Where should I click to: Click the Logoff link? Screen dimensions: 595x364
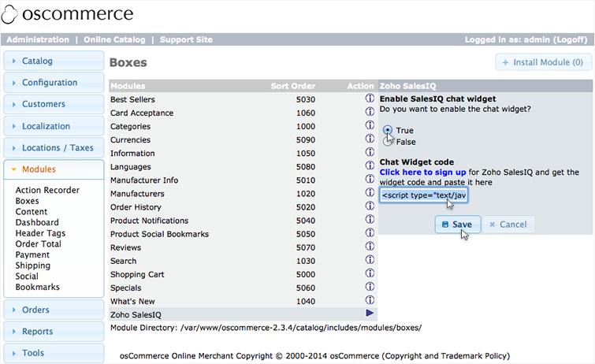(570, 39)
